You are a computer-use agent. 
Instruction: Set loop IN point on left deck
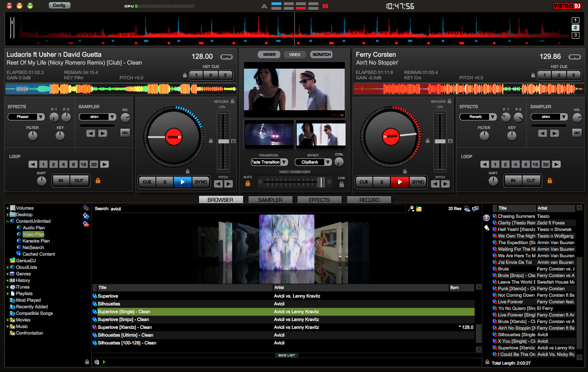tap(61, 180)
